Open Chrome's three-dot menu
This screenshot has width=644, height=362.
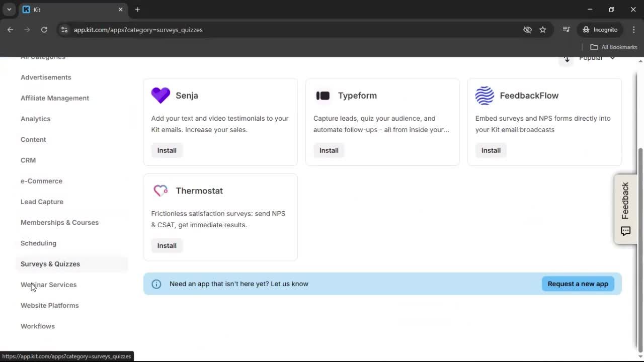pos(634,30)
